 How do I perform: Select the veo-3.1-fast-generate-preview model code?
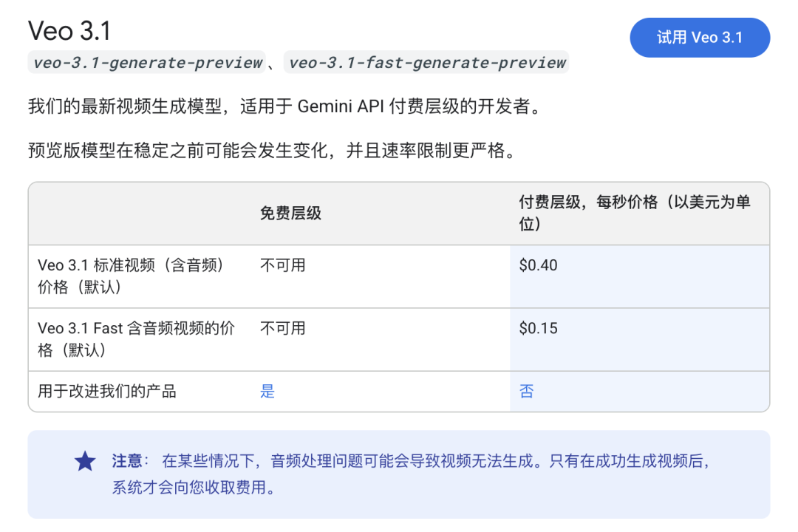(x=427, y=63)
